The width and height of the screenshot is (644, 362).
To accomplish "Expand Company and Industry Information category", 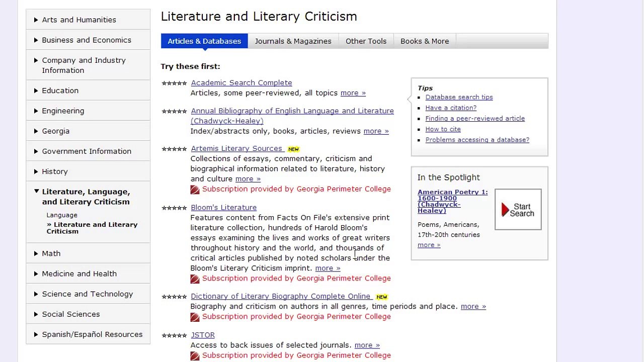I will [88, 65].
